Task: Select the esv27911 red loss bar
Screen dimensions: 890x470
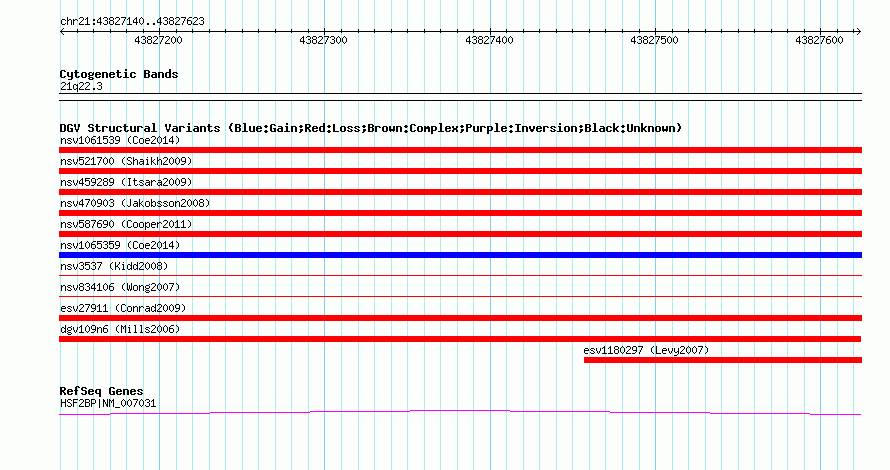Action: click(460, 318)
